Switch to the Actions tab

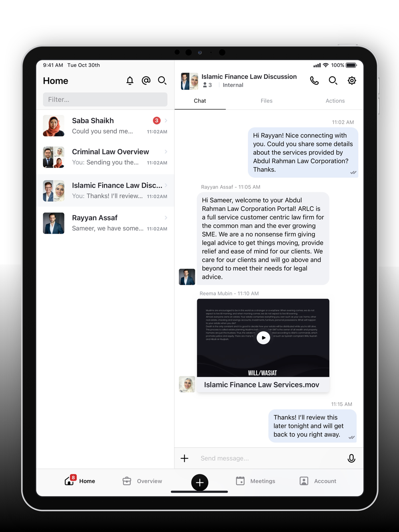(x=335, y=101)
